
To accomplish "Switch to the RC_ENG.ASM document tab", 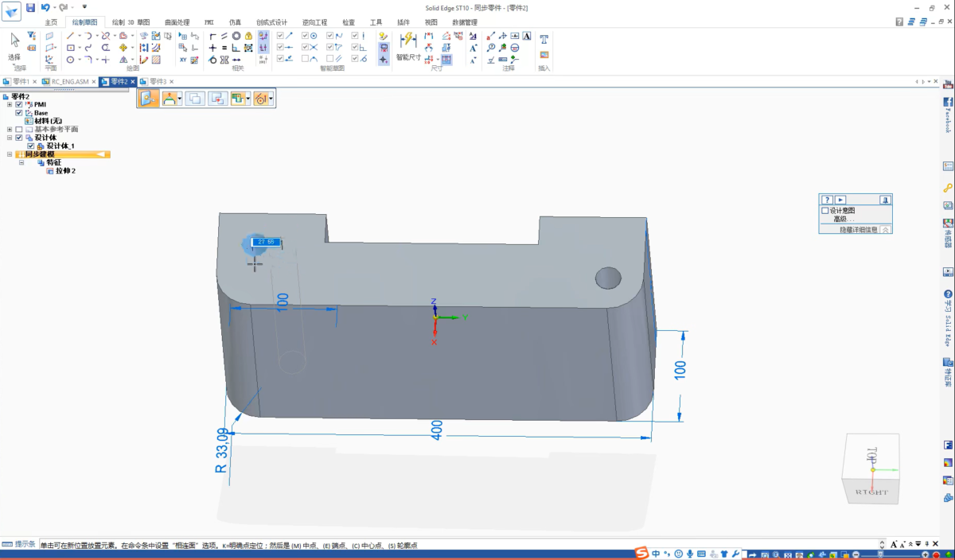I will 70,82.
